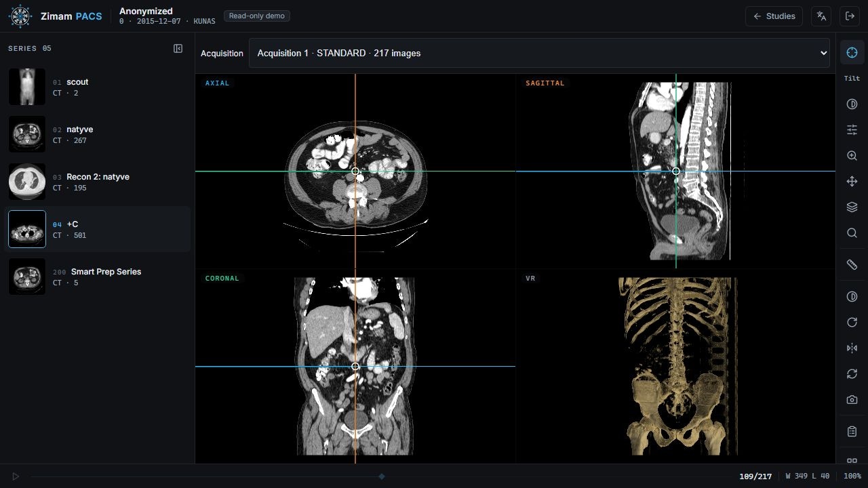
Task: Click the 3D skeleton volume rendering
Action: pyautogui.click(x=678, y=366)
